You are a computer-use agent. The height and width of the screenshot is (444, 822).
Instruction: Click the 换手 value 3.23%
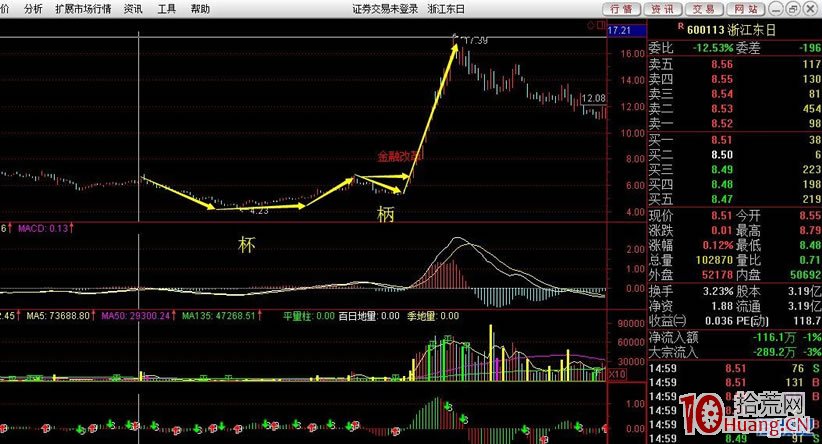[719, 291]
